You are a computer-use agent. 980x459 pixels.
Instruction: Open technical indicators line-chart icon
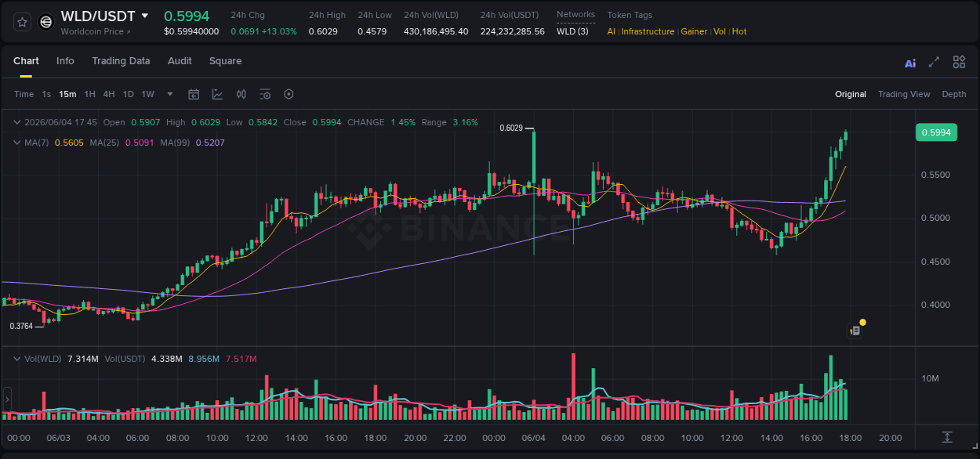click(217, 94)
